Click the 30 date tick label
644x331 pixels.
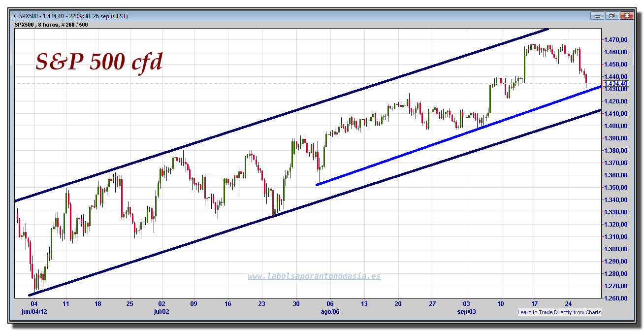pos(296,303)
